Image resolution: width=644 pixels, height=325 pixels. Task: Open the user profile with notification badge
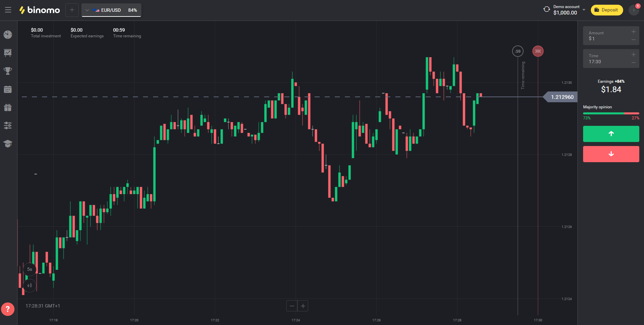click(634, 10)
